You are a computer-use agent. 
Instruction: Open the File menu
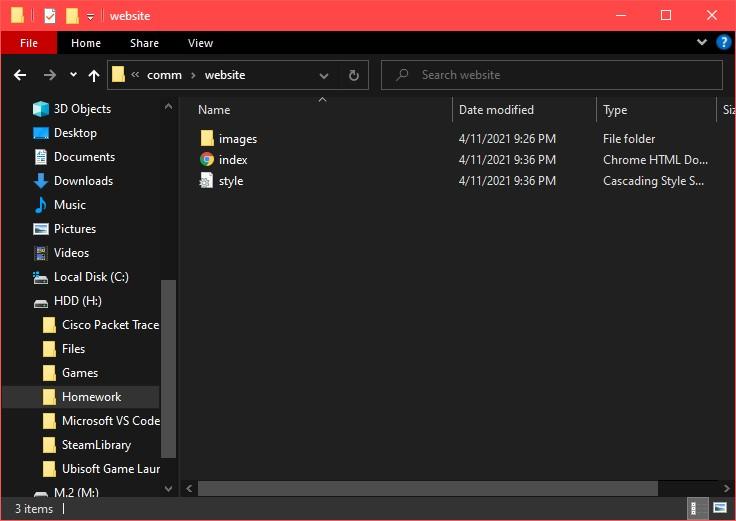pyautogui.click(x=29, y=43)
